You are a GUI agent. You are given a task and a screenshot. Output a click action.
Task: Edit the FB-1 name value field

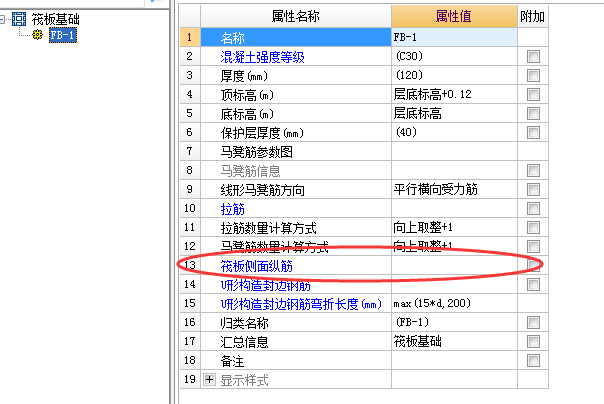point(454,37)
